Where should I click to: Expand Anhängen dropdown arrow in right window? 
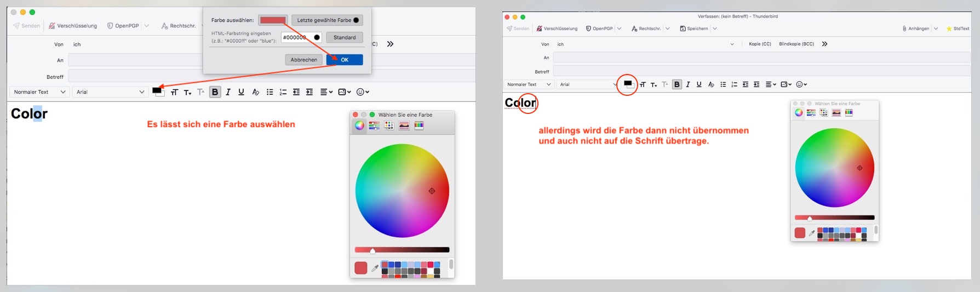coord(936,28)
